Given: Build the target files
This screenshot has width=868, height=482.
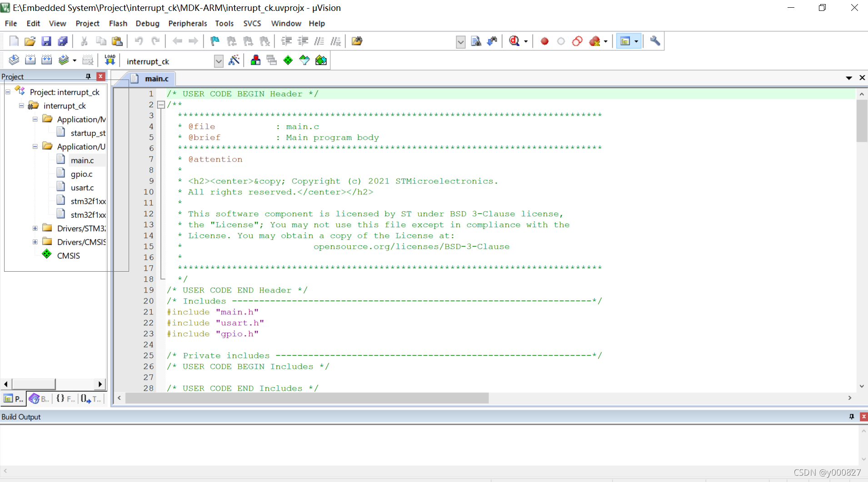Looking at the screenshot, I should click(x=30, y=60).
